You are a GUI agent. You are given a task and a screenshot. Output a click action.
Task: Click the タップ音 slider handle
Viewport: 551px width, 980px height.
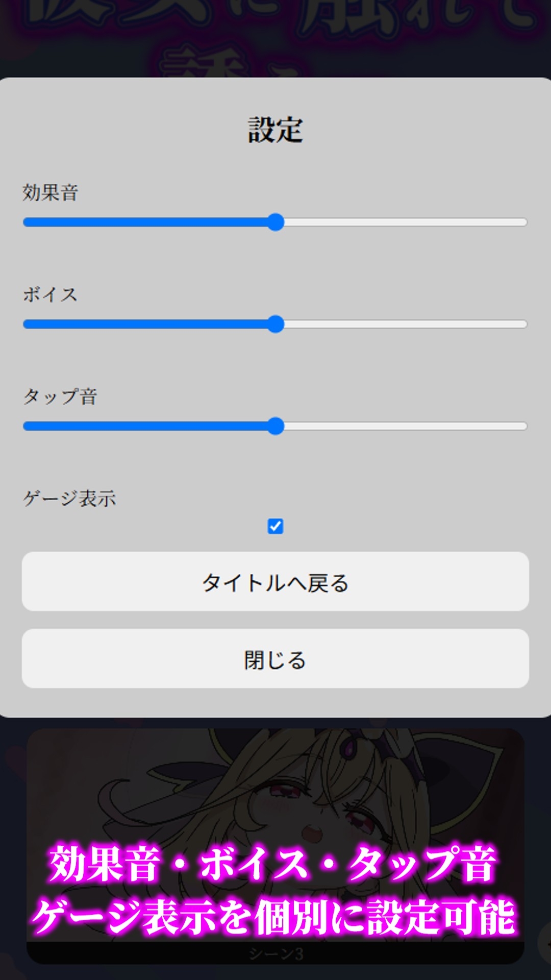(x=275, y=426)
